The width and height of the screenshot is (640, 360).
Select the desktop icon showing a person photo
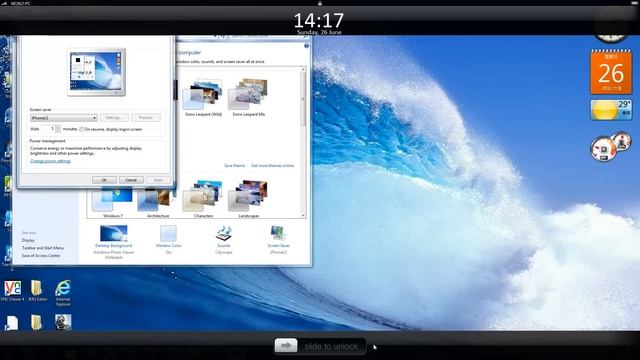[63, 322]
